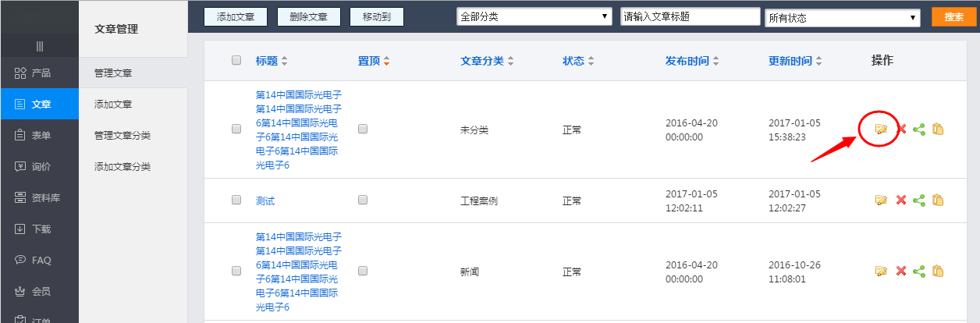
Task: Toggle the select-all checkbox in the table header
Action: [236, 60]
